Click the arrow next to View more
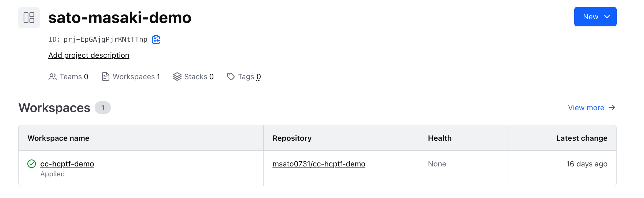The width and height of the screenshot is (644, 198). point(612,108)
